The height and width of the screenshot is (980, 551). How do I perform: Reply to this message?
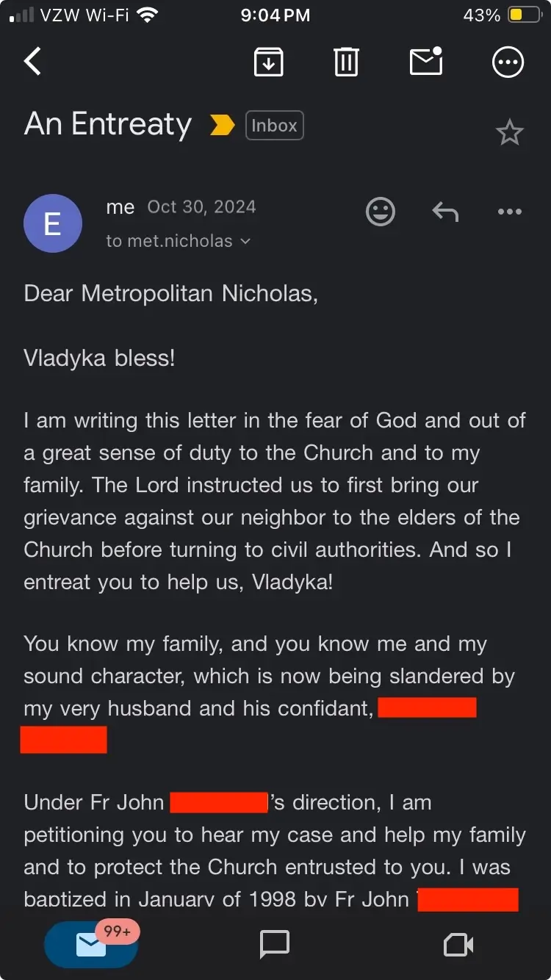(x=444, y=212)
